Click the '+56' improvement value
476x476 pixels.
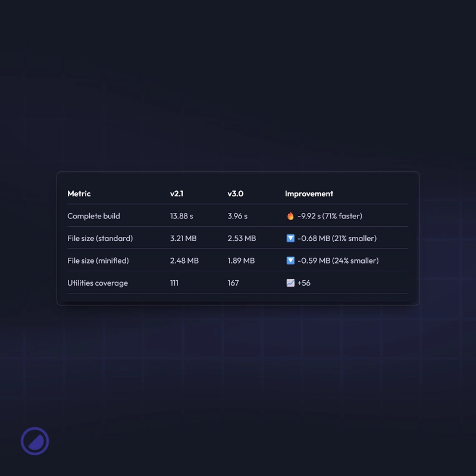point(304,283)
